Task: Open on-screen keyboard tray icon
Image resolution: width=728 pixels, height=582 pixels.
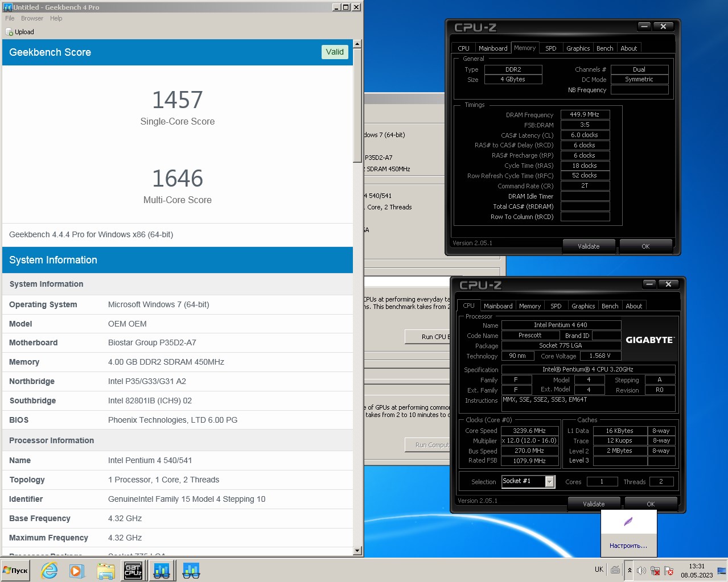Action: 615,569
